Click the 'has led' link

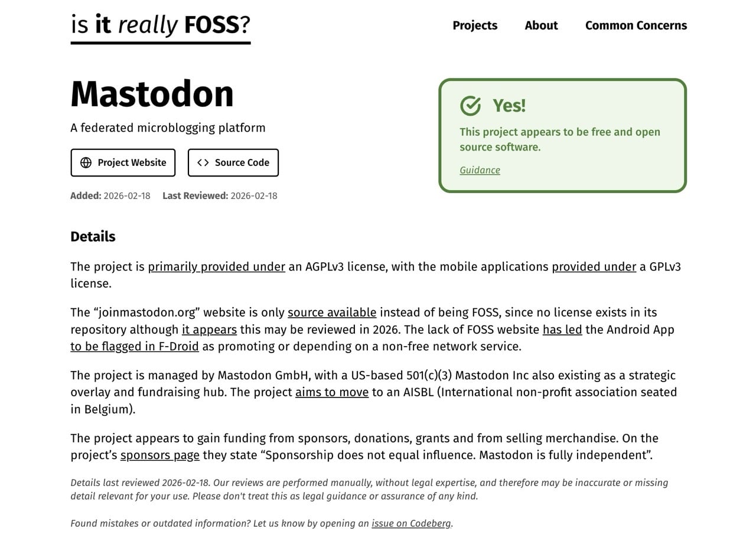[x=562, y=330]
